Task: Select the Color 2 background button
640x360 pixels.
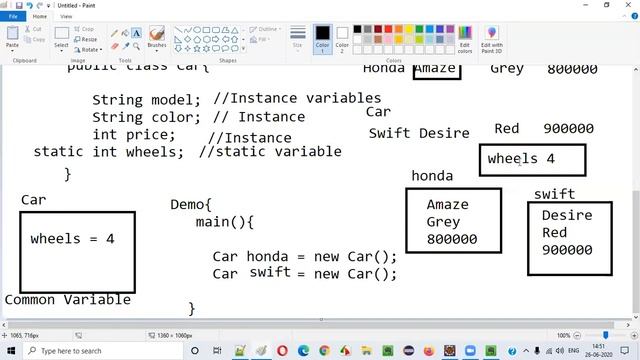Action: [342, 39]
